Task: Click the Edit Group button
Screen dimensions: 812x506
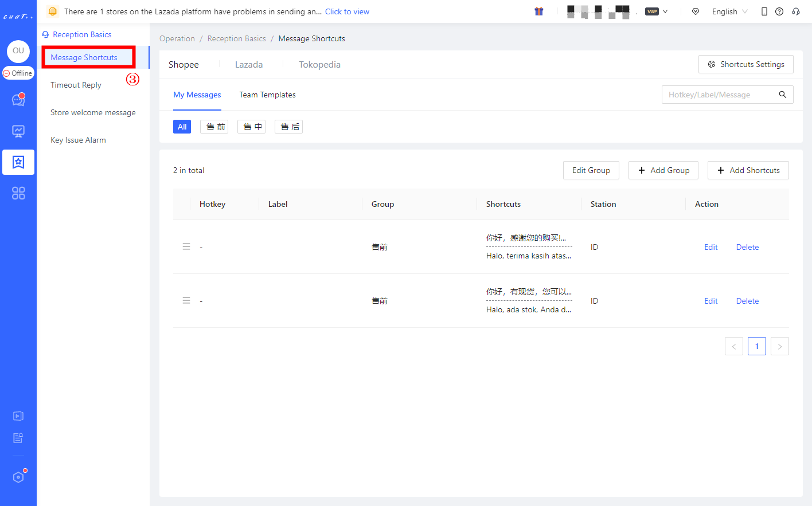Action: [x=591, y=170]
